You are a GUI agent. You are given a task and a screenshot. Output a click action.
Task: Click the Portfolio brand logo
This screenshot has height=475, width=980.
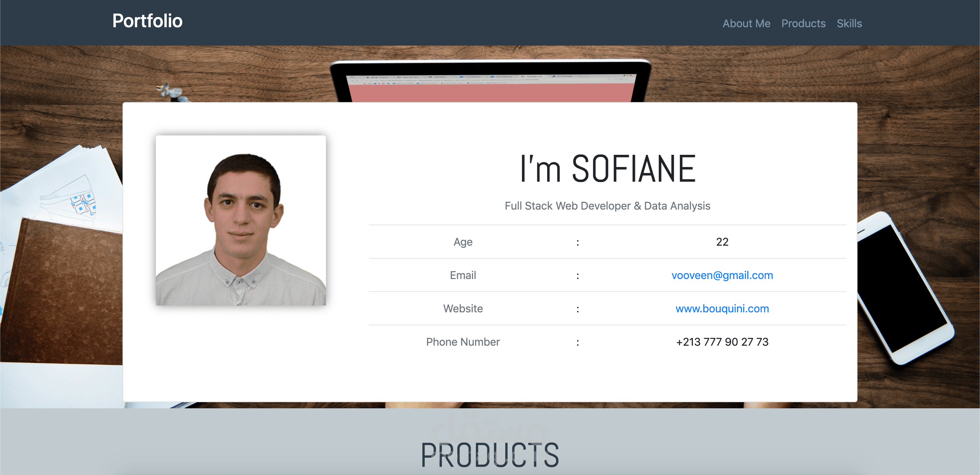tap(147, 21)
